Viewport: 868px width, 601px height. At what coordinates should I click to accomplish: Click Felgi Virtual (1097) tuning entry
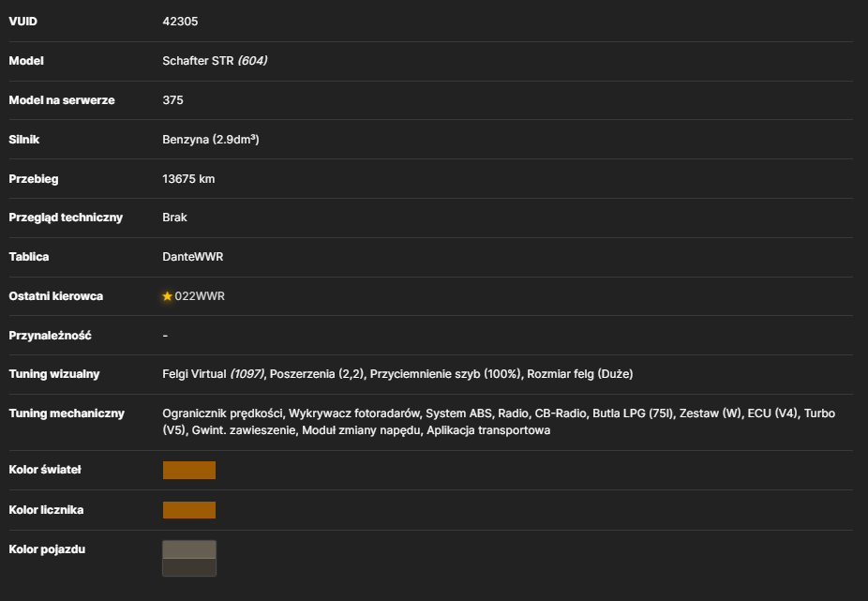tap(214, 374)
